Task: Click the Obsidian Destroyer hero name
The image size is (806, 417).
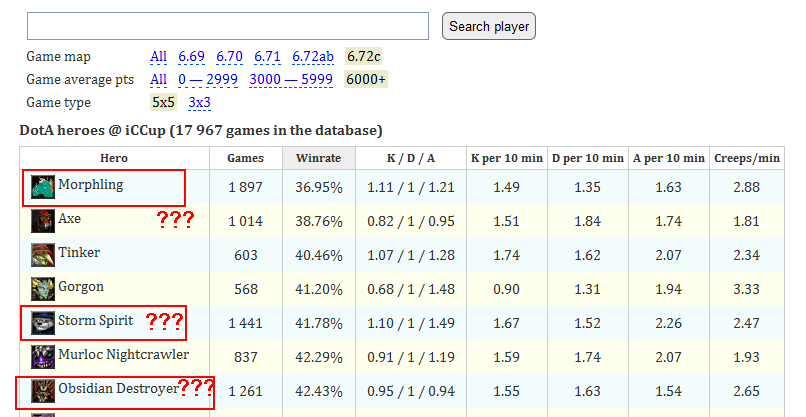Action: point(118,388)
